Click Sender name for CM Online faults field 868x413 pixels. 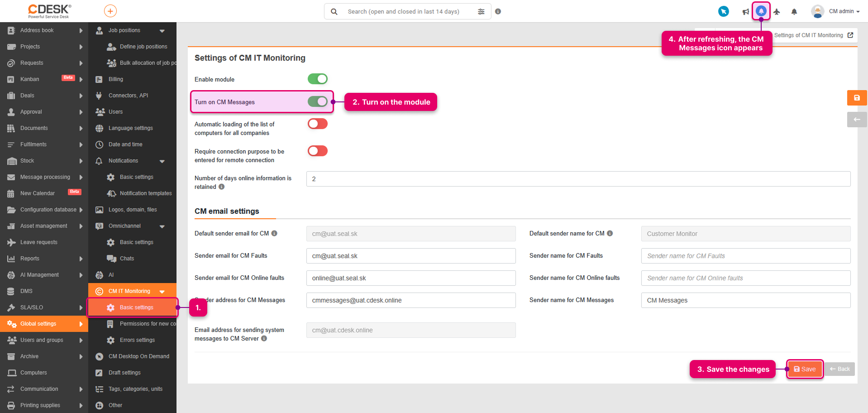(746, 278)
